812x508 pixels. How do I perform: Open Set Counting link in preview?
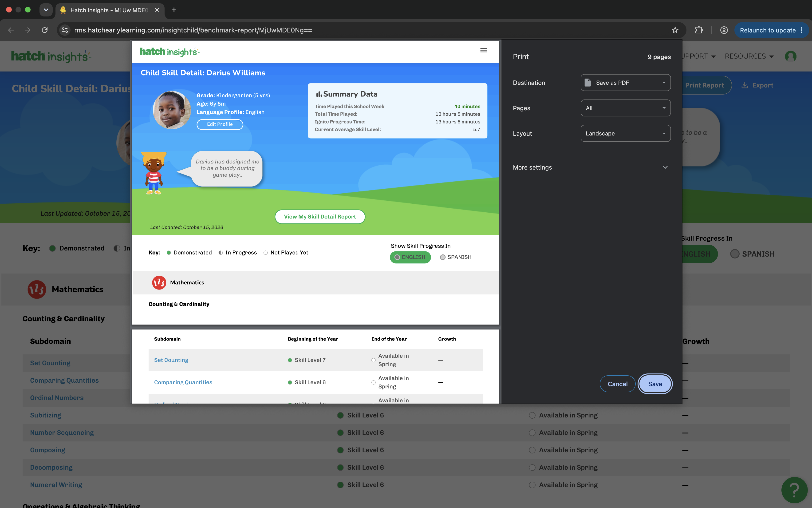tap(171, 360)
